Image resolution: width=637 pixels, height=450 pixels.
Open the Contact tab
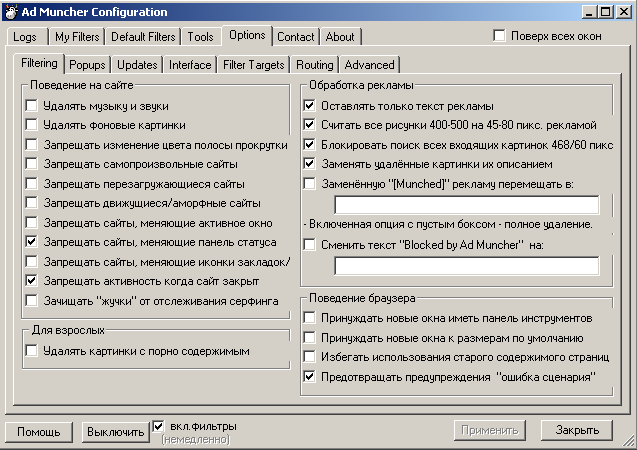(x=296, y=37)
